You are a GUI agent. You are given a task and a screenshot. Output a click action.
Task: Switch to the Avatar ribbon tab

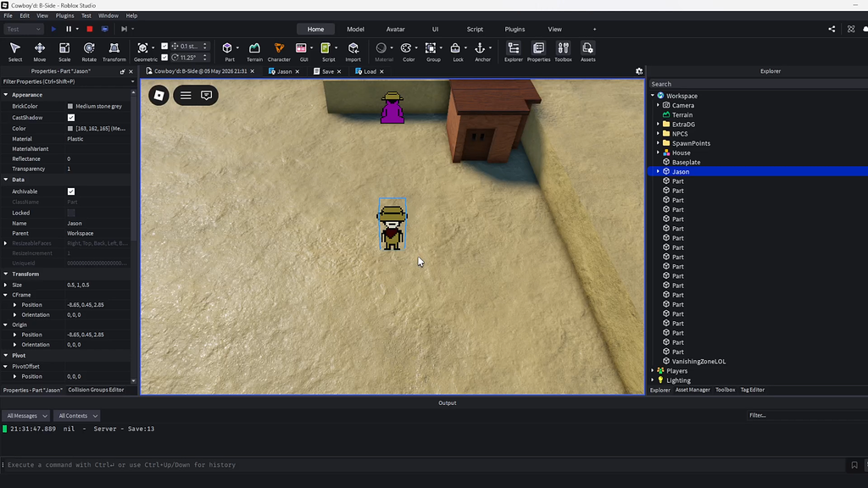coord(395,30)
